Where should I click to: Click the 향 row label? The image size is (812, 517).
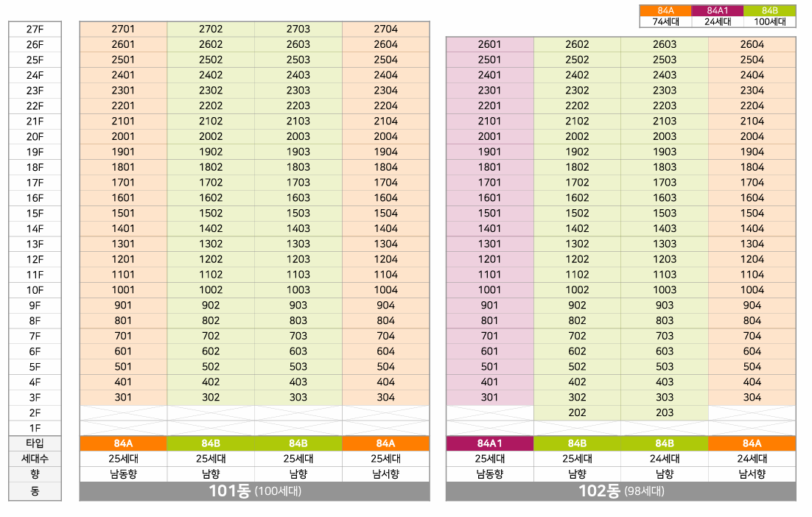point(35,474)
